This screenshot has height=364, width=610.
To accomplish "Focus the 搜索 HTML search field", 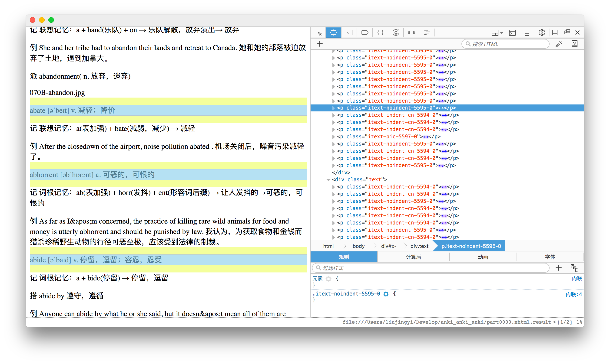I will pos(506,44).
